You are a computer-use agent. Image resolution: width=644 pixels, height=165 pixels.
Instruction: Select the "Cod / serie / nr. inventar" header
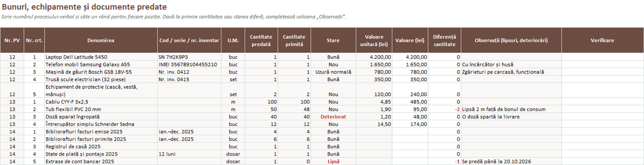pyautogui.click(x=189, y=40)
